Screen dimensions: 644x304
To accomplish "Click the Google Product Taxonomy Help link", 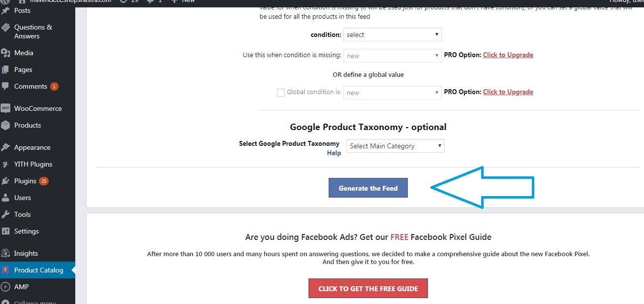I will point(334,153).
